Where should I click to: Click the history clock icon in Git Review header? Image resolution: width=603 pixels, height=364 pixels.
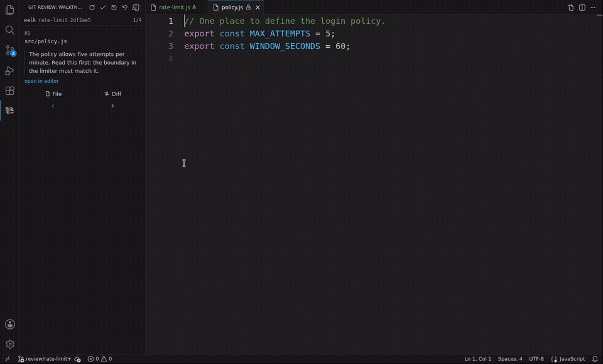(x=114, y=8)
